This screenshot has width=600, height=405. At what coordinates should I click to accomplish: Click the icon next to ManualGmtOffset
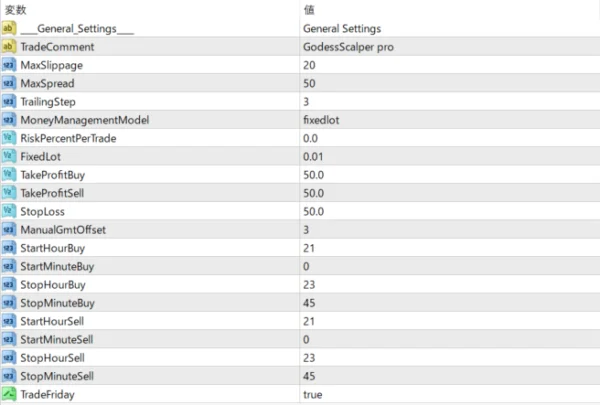coord(9,229)
